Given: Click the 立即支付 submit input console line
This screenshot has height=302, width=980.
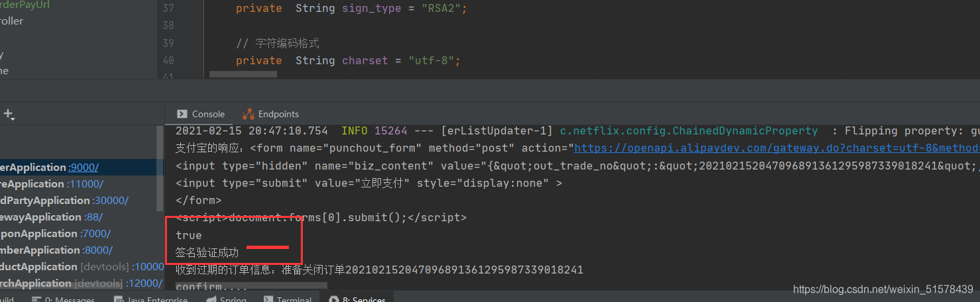Looking at the screenshot, I should point(368,183).
